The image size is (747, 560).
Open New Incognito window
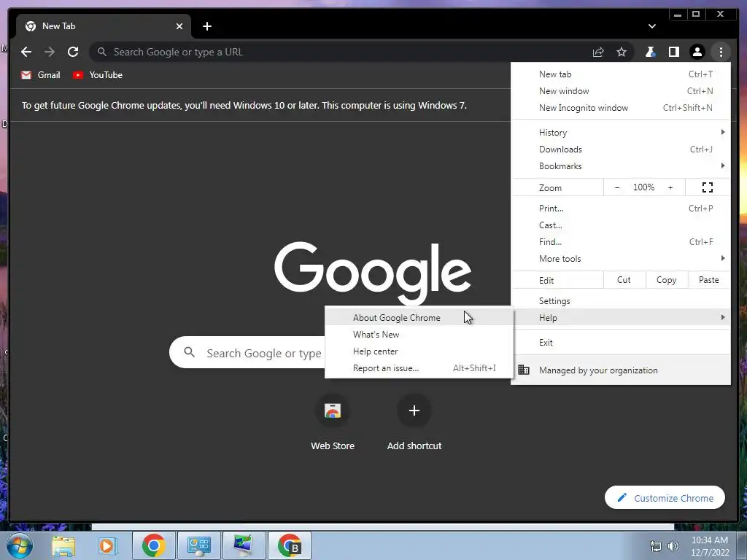pyautogui.click(x=621, y=108)
